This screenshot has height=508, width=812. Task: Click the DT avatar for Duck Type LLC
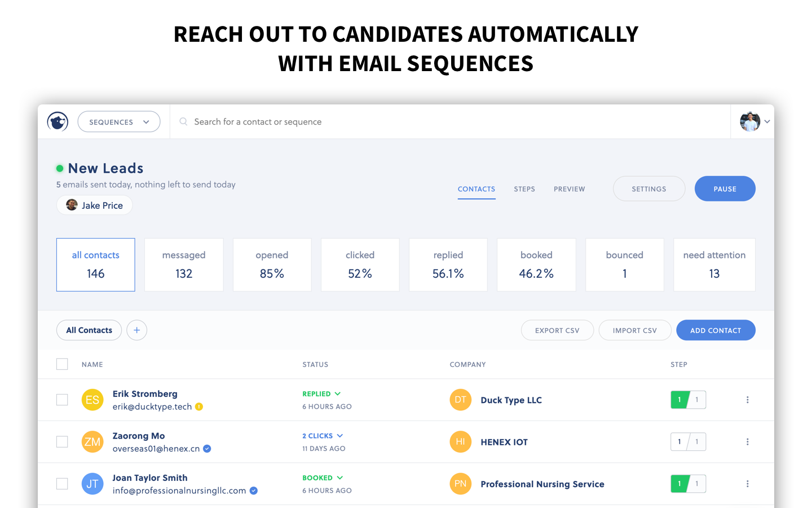point(461,400)
